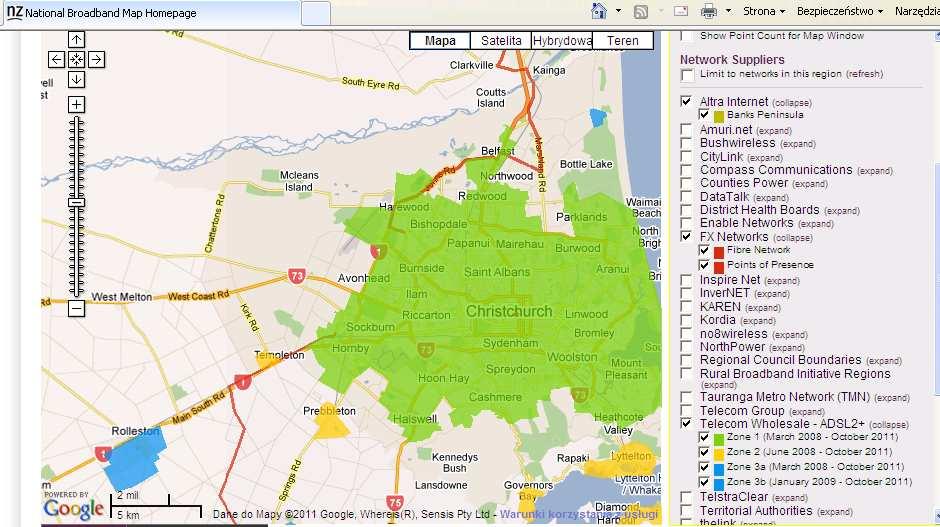The width and height of the screenshot is (940, 527).
Task: Click the browser Print icon
Action: [x=709, y=11]
